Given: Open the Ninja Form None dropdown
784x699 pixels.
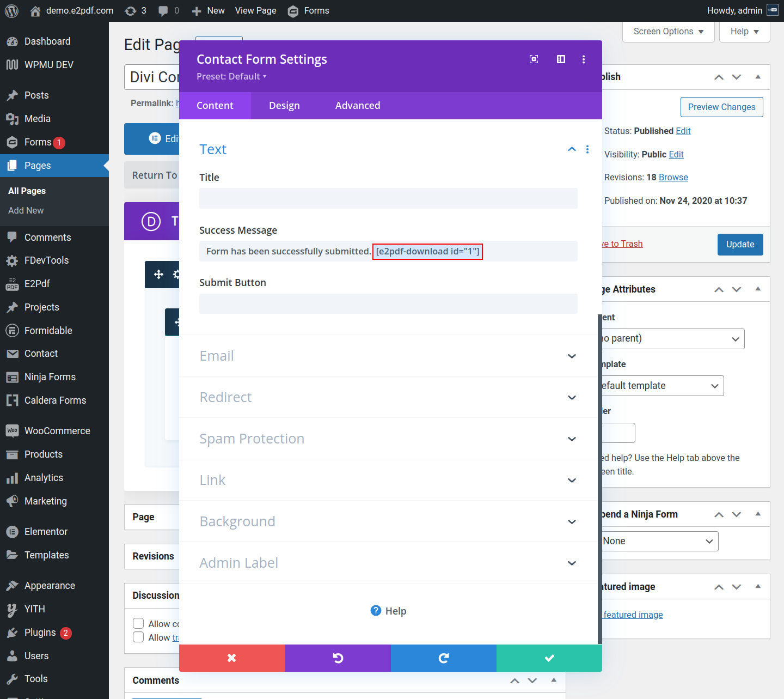Looking at the screenshot, I should (658, 541).
